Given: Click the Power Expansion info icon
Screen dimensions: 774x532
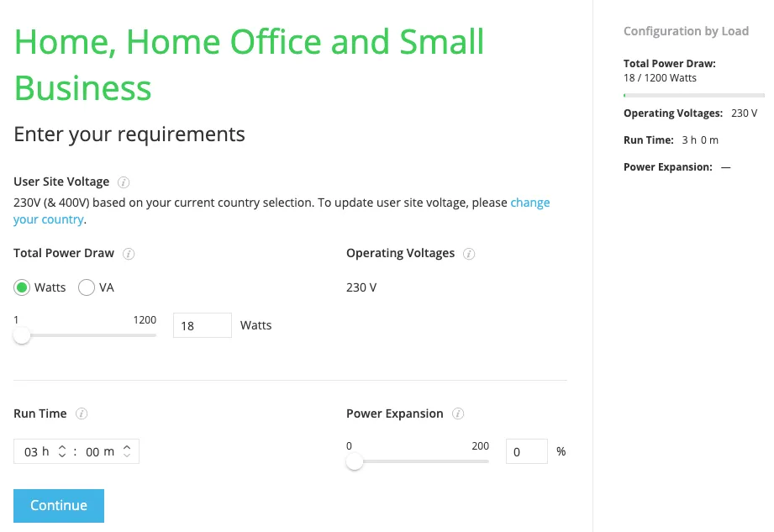Looking at the screenshot, I should tap(458, 413).
